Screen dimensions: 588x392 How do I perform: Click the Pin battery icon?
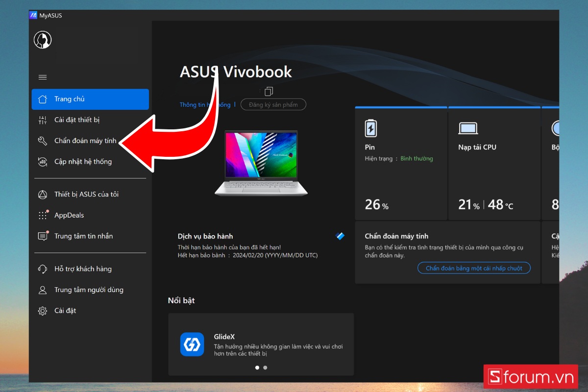(x=371, y=128)
